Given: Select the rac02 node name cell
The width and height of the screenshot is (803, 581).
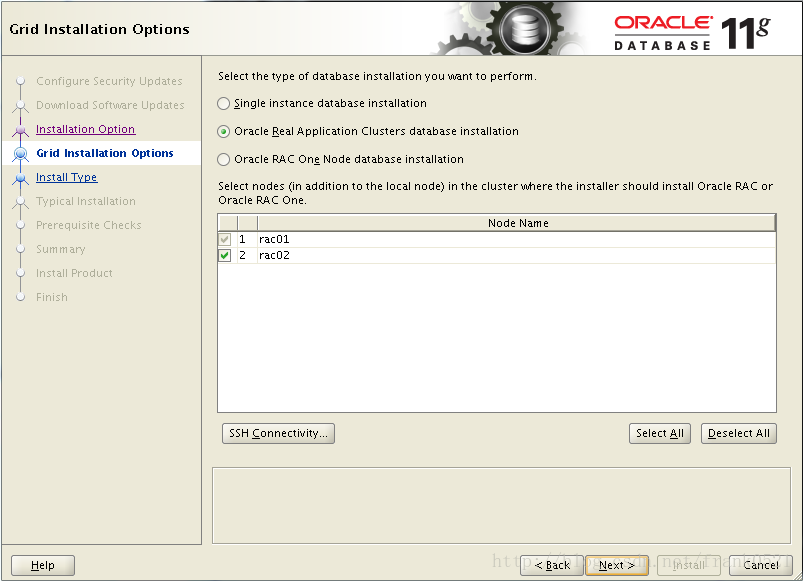Looking at the screenshot, I should tap(516, 255).
